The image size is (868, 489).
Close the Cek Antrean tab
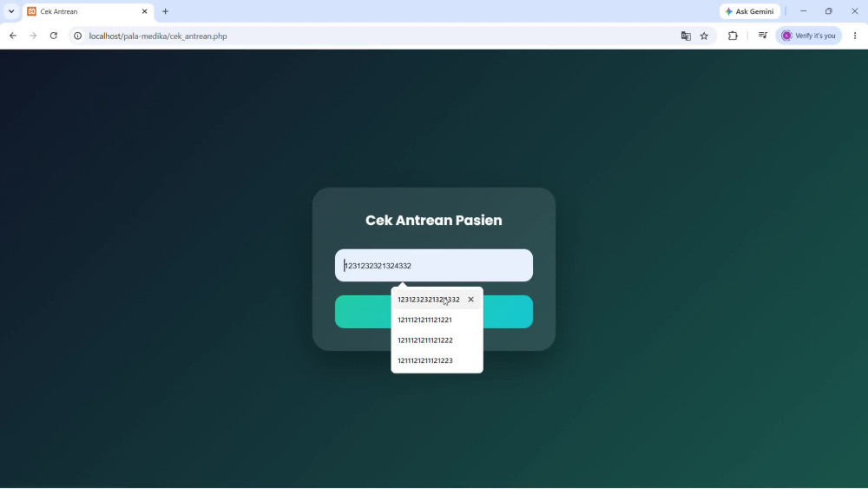pos(144,11)
